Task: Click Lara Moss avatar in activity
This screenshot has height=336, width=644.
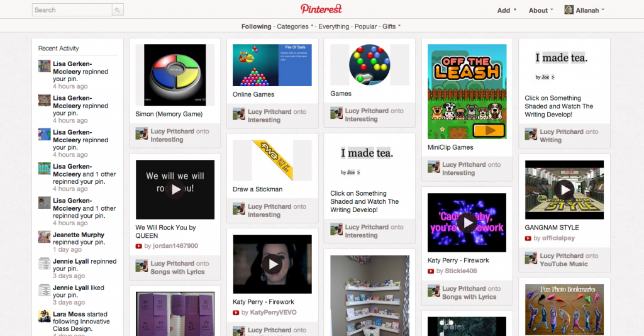Action: (x=45, y=316)
